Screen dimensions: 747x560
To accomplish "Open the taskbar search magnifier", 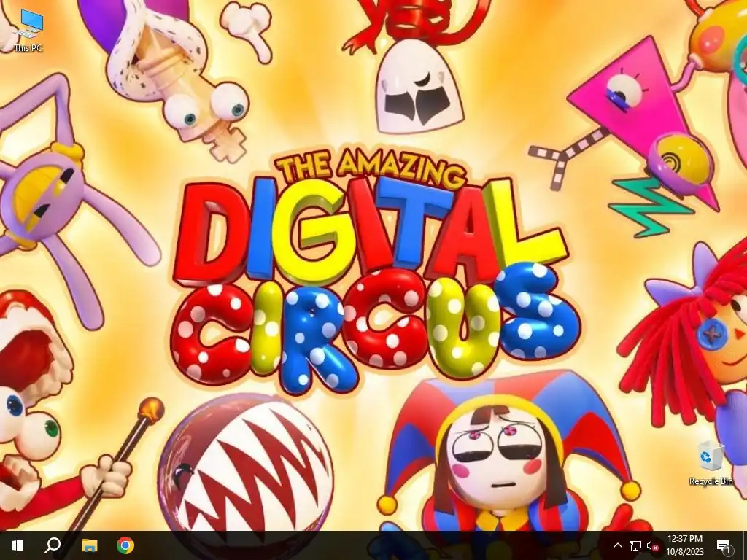I will pyautogui.click(x=53, y=545).
